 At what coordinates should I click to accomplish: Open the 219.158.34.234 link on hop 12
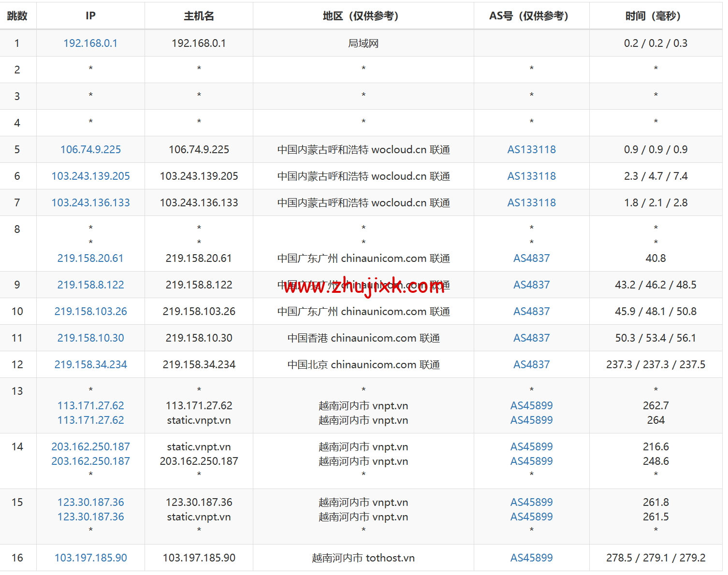tap(90, 364)
